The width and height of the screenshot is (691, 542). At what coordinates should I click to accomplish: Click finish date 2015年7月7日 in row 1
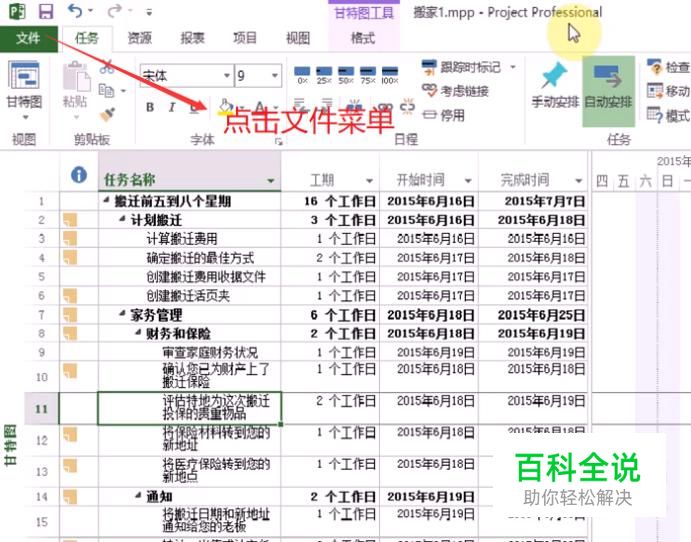coord(544,201)
